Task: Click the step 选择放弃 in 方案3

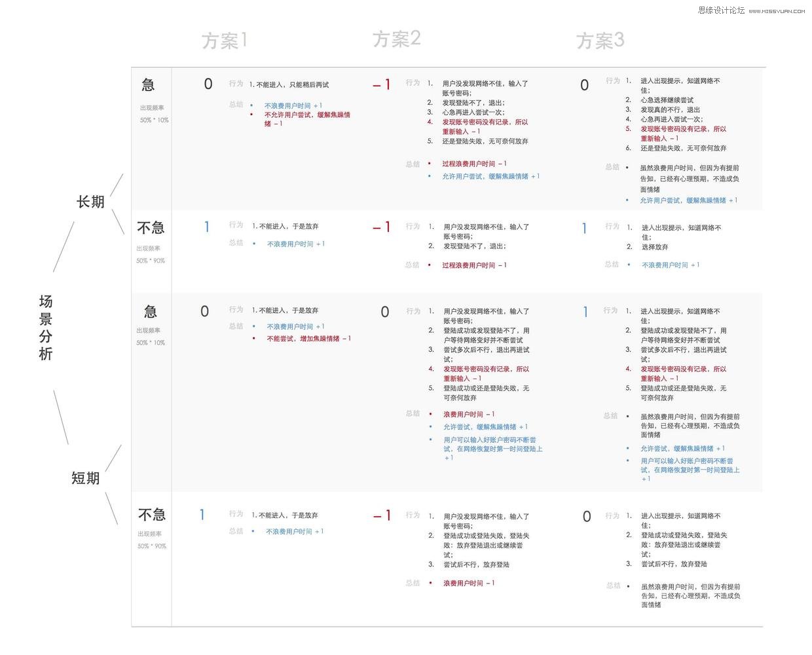Action: click(x=655, y=247)
